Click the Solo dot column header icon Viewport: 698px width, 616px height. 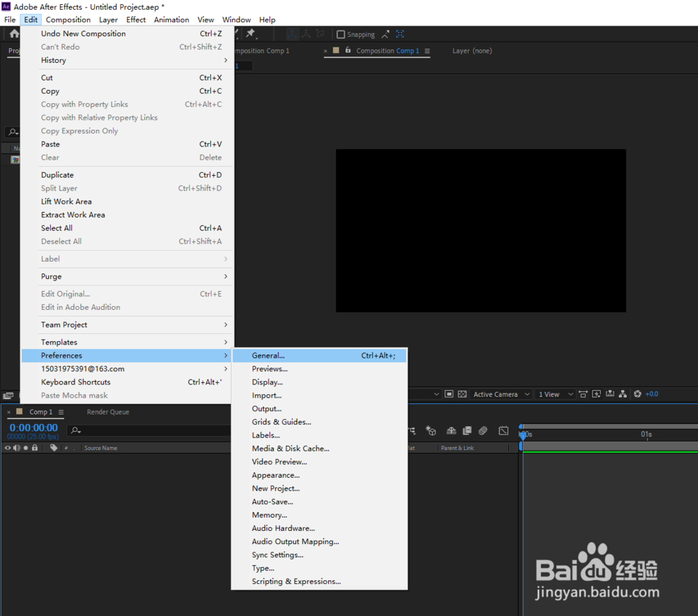click(x=26, y=448)
